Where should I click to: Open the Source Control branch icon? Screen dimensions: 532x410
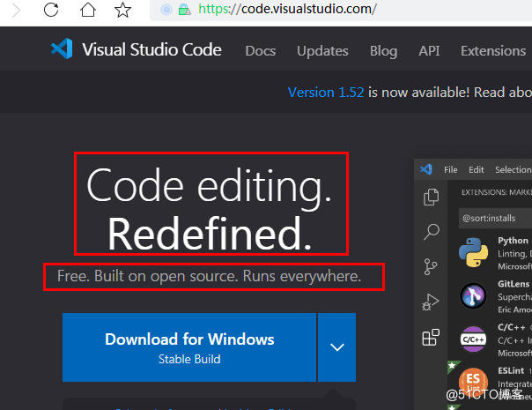[431, 267]
